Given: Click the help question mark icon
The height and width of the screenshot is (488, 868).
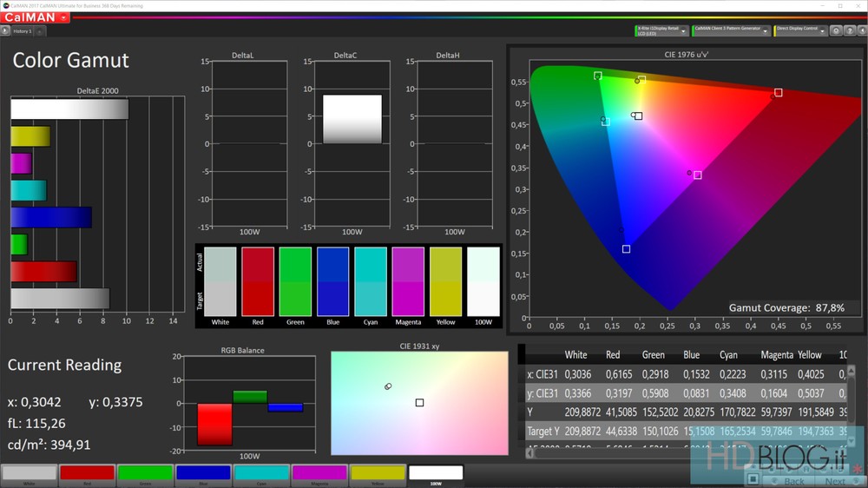Looking at the screenshot, I should 848,30.
